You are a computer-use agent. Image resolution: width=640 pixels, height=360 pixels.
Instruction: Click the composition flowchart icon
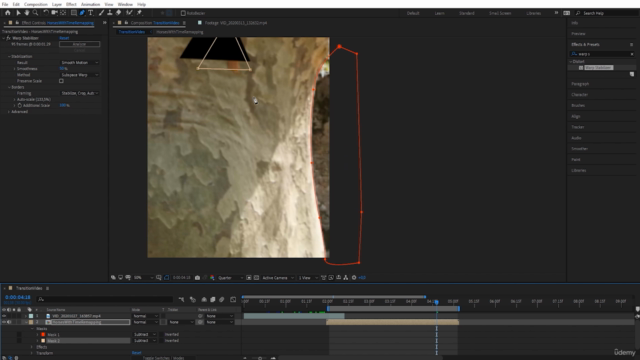tap(346, 278)
